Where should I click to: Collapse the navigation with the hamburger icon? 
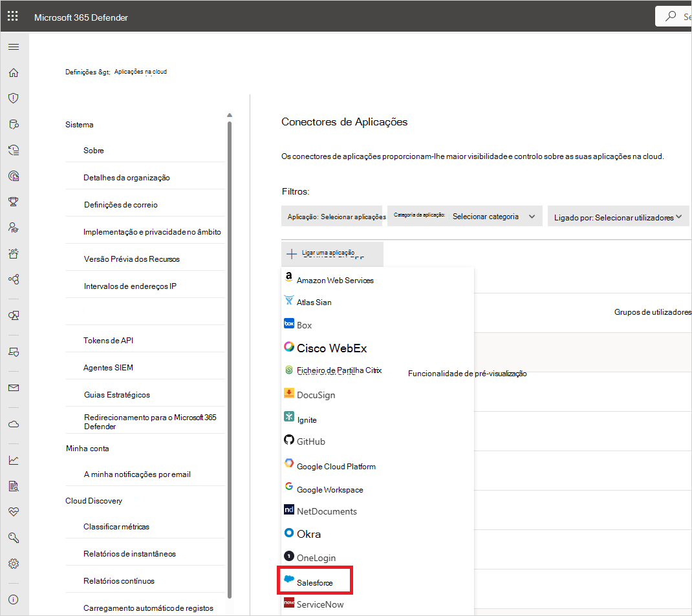pos(14,47)
